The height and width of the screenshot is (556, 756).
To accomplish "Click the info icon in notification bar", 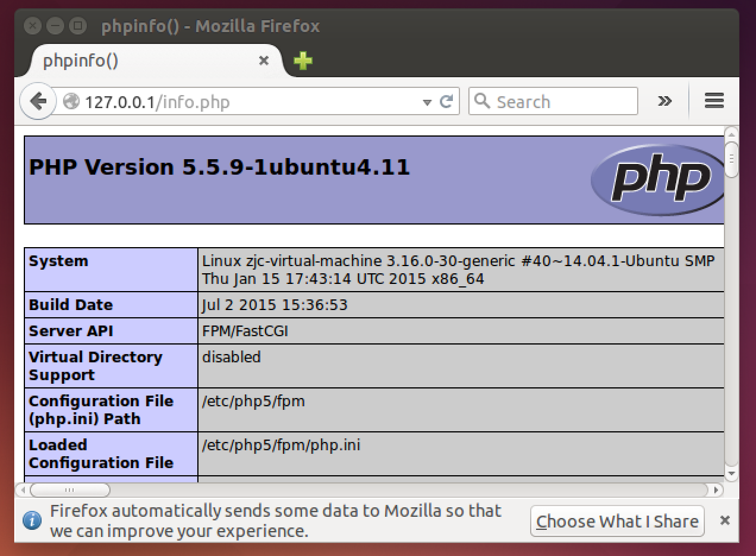I will [x=32, y=520].
